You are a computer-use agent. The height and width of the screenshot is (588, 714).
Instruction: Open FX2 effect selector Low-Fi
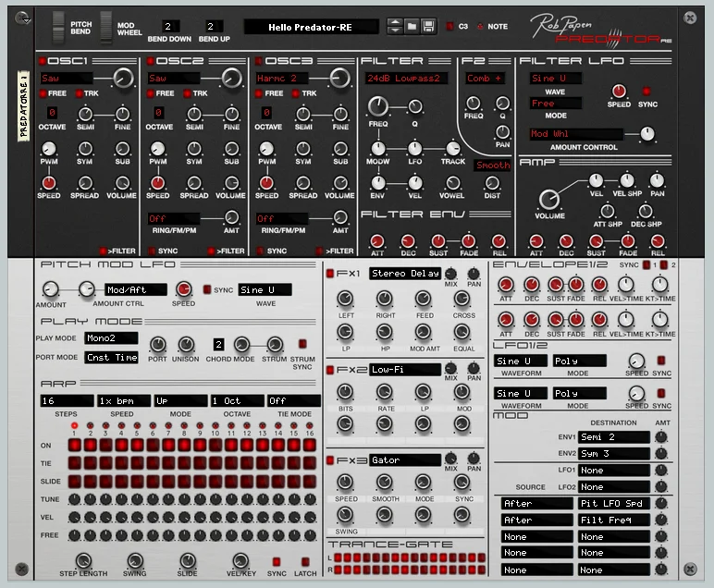pos(405,369)
